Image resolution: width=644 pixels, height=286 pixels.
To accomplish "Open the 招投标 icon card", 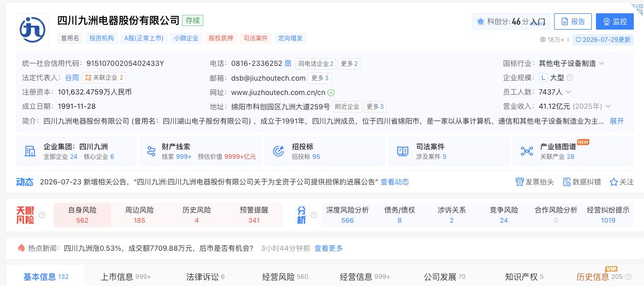I will (x=279, y=151).
